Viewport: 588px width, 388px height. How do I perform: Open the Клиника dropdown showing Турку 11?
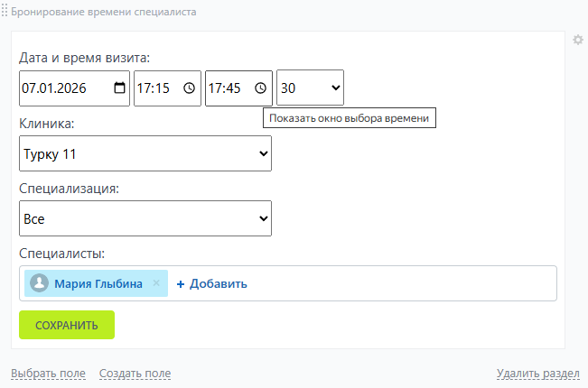[145, 153]
